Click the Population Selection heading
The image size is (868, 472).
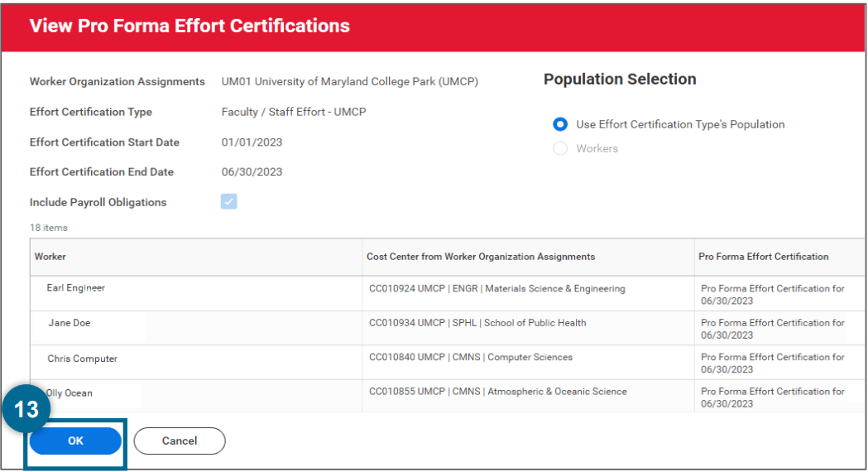tap(620, 79)
